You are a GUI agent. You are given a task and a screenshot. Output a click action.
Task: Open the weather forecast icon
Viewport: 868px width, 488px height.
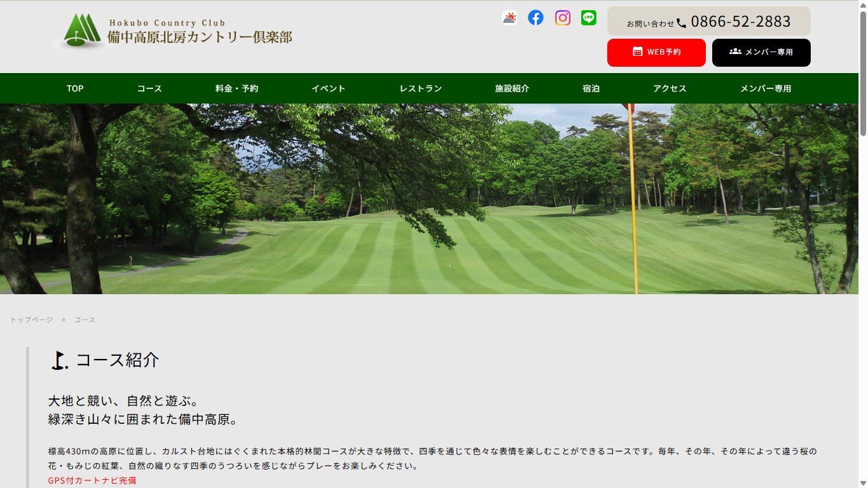509,18
